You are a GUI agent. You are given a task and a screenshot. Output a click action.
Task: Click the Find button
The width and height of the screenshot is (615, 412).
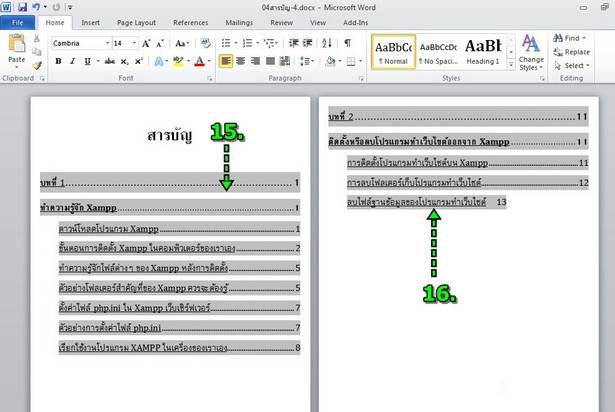569,38
